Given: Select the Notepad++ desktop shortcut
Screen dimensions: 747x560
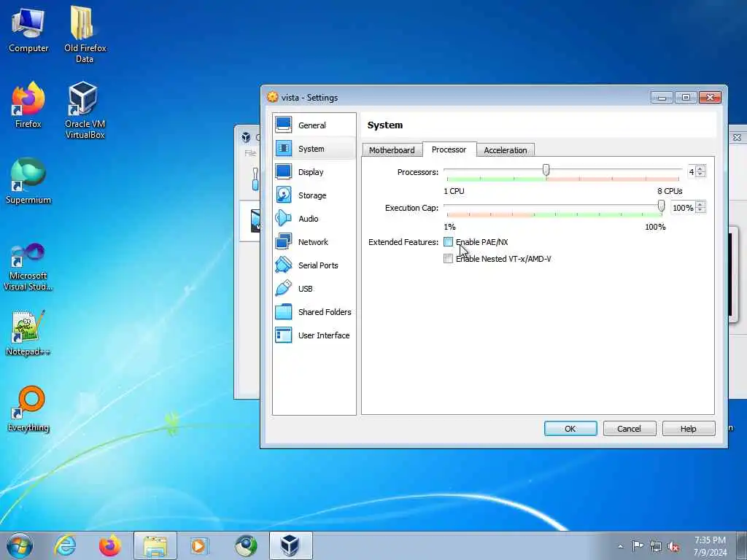Looking at the screenshot, I should [x=28, y=333].
